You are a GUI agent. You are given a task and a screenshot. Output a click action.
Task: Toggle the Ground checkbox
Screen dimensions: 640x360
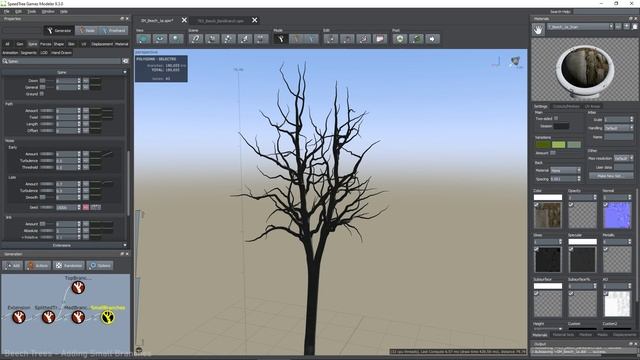pyautogui.click(x=42, y=94)
